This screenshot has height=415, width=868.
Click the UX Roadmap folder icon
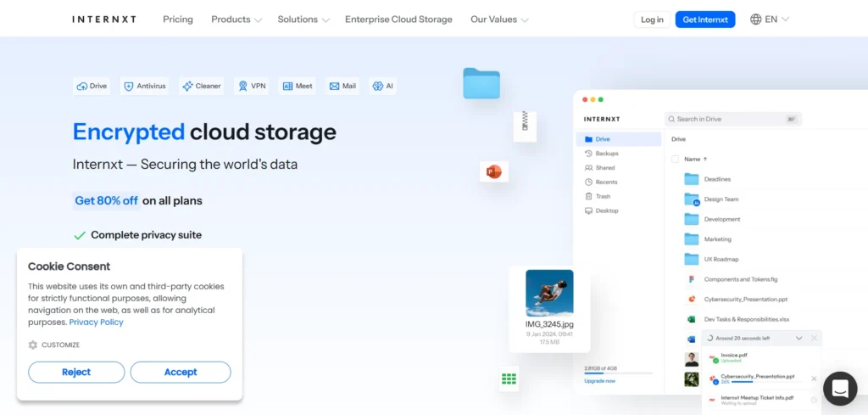click(692, 259)
